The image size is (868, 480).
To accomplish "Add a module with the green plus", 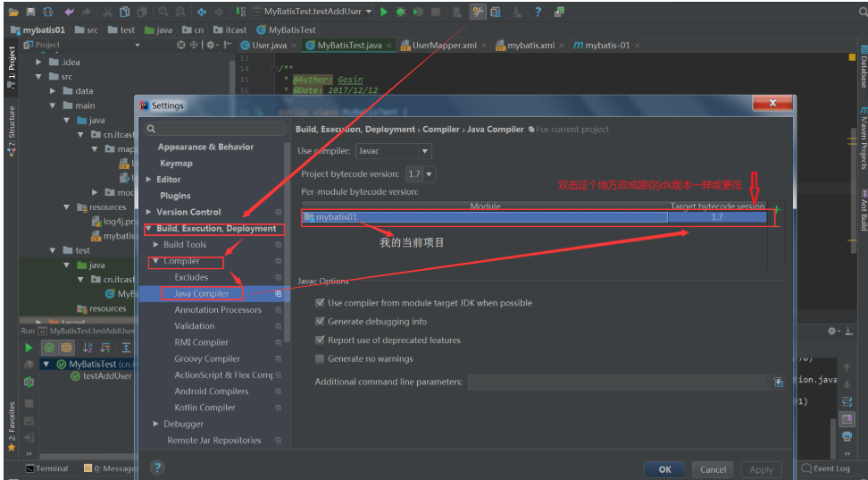I will click(777, 209).
